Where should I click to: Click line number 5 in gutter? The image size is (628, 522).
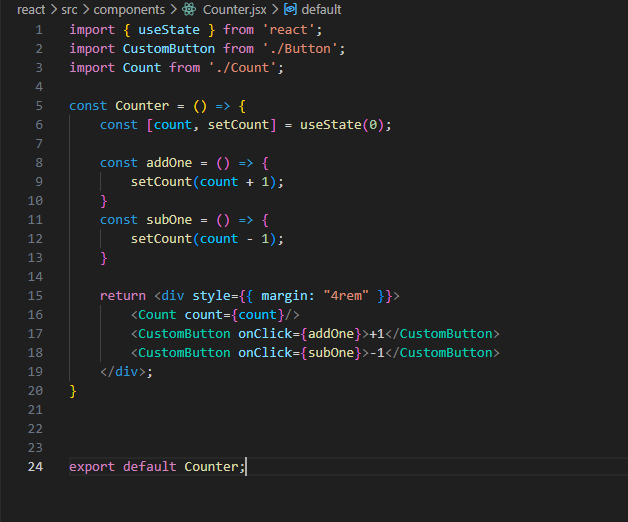click(39, 106)
